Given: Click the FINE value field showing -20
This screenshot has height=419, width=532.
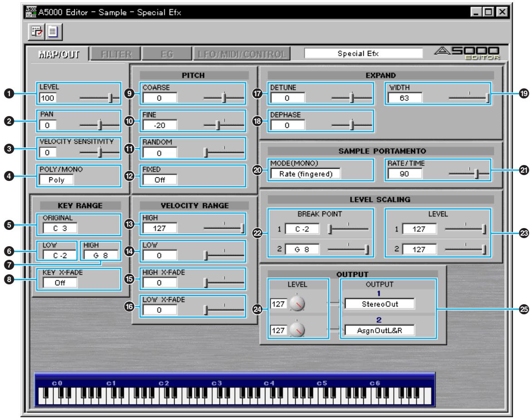Looking at the screenshot, I should (x=160, y=125).
